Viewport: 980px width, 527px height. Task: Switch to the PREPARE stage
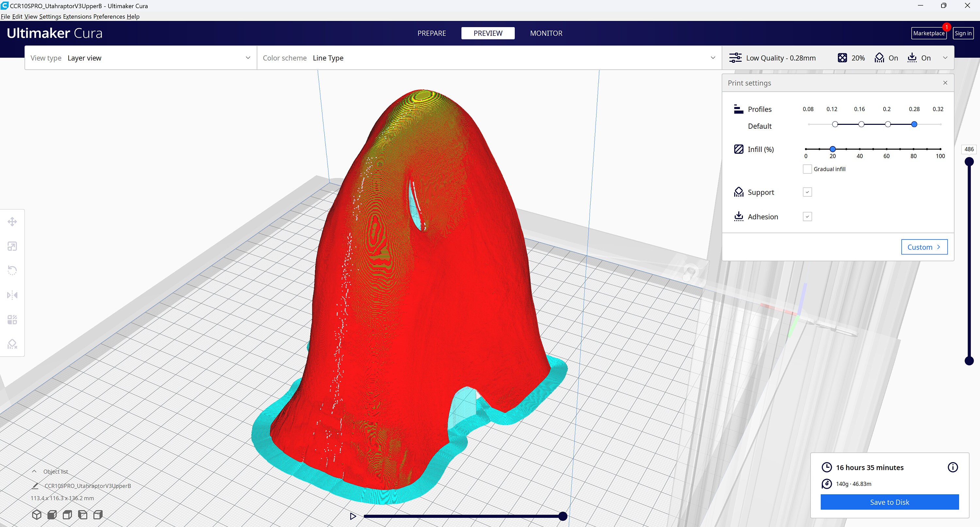point(432,33)
